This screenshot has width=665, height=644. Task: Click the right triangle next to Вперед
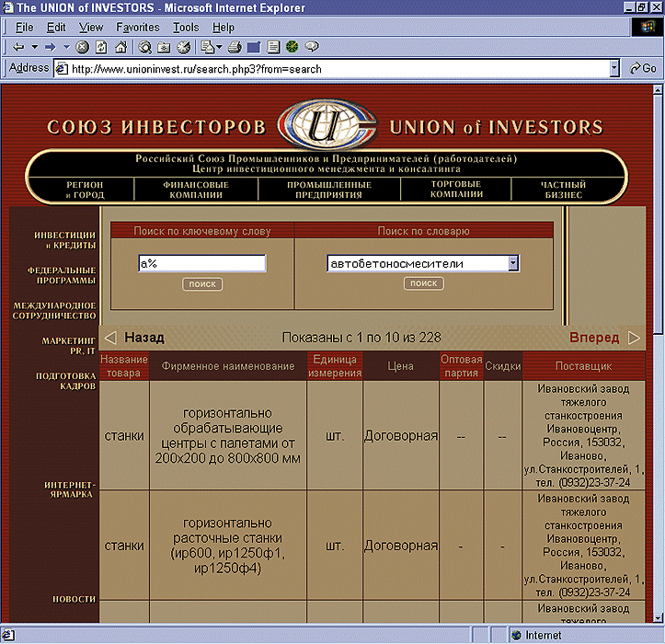tap(634, 339)
